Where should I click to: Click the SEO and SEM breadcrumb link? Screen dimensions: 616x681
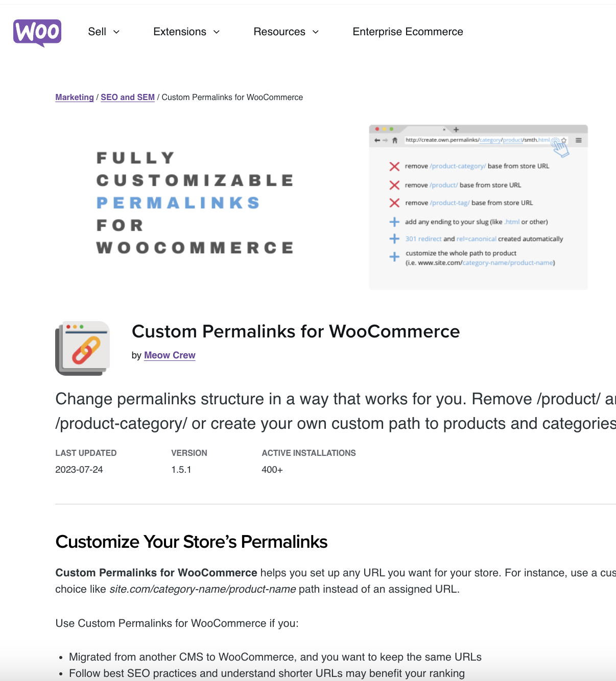click(x=128, y=97)
